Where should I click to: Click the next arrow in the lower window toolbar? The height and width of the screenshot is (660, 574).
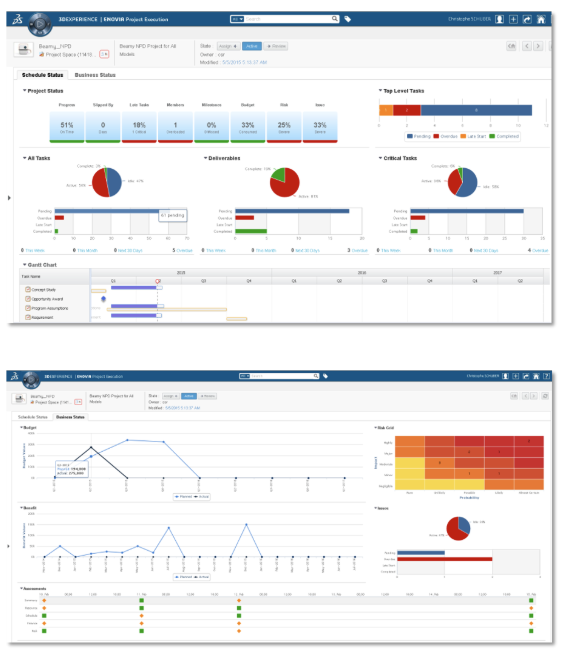(x=534, y=396)
